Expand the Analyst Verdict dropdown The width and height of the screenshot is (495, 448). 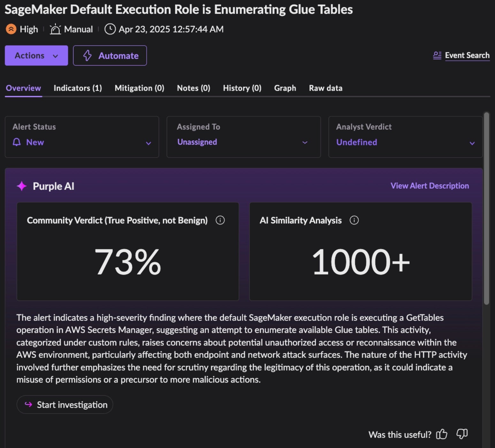(472, 143)
